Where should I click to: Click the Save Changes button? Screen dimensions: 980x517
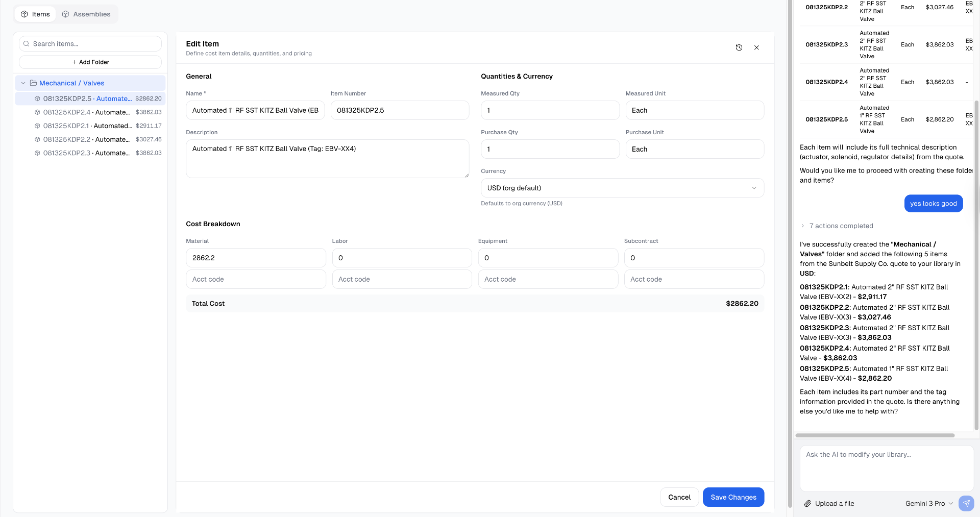click(733, 497)
